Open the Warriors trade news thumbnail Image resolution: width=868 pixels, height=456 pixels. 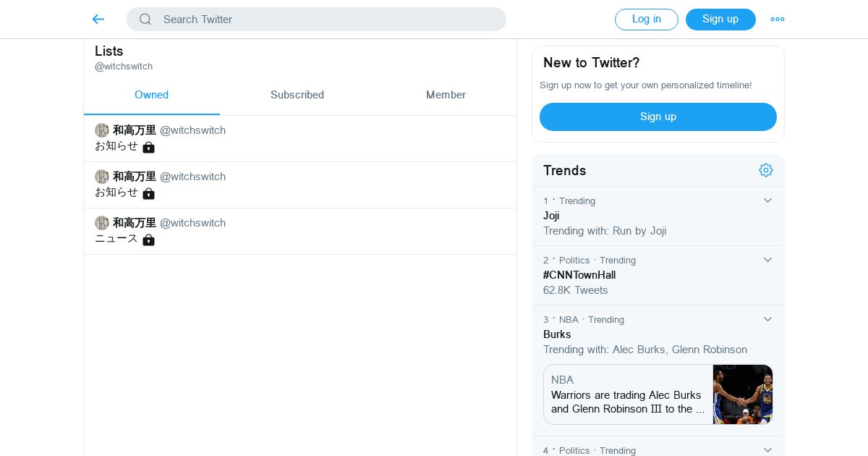click(x=743, y=394)
